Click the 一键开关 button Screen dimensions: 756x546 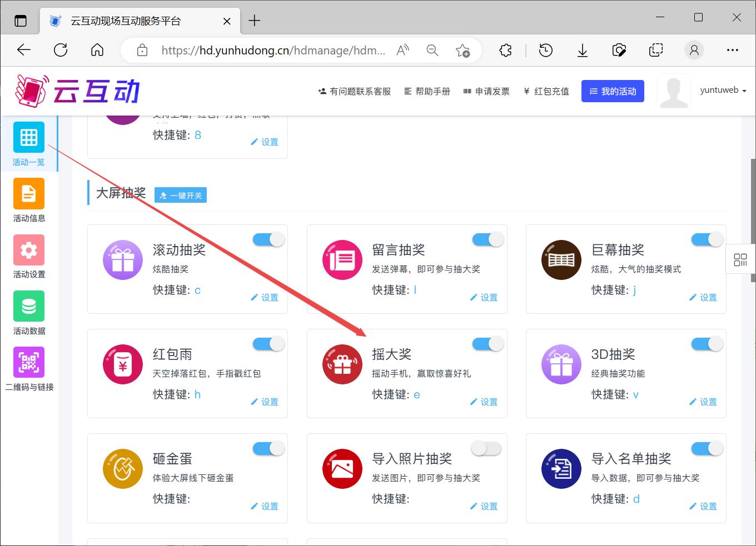[181, 195]
